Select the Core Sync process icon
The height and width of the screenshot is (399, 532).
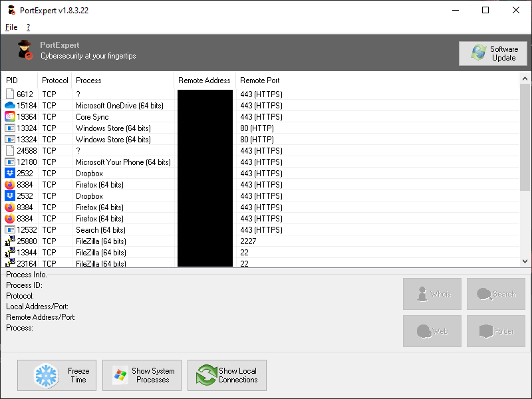pos(10,116)
